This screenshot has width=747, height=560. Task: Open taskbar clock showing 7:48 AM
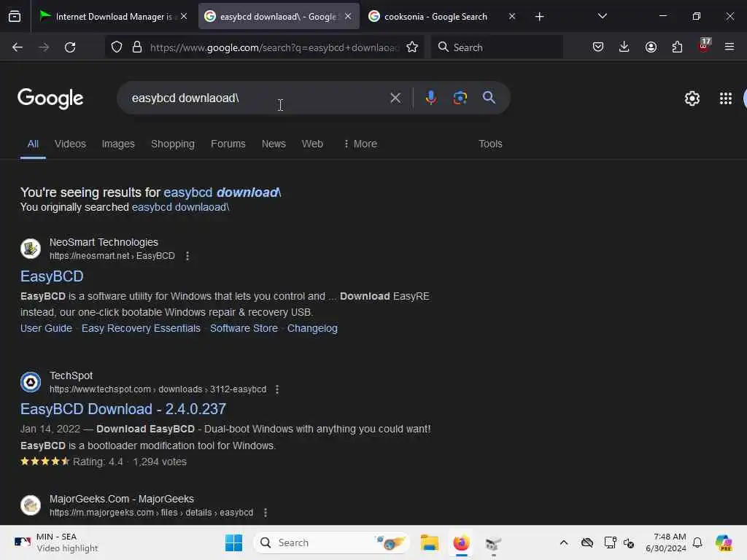pos(666,542)
